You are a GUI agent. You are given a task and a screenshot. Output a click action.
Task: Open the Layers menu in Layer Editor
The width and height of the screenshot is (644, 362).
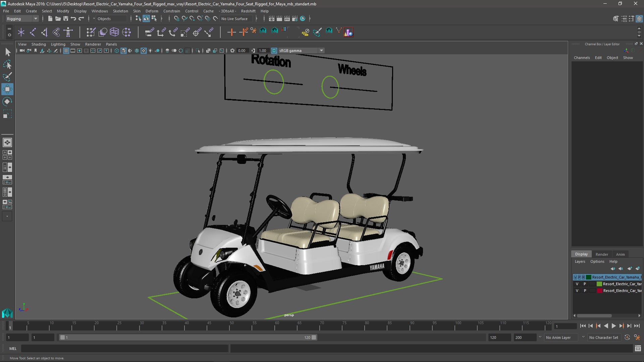(580, 261)
